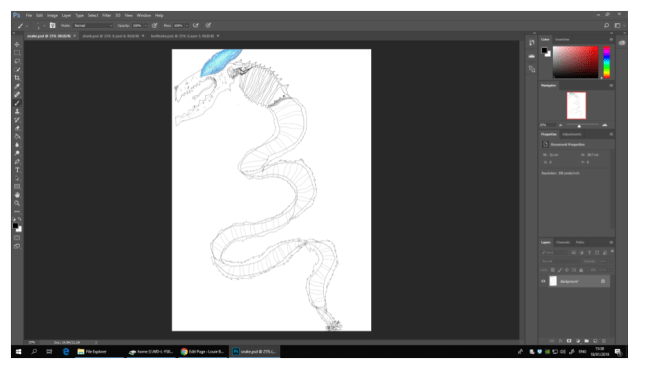Image resolution: width=656 pixels, height=369 pixels.
Task: Select the Move tool
Action: [x=17, y=44]
